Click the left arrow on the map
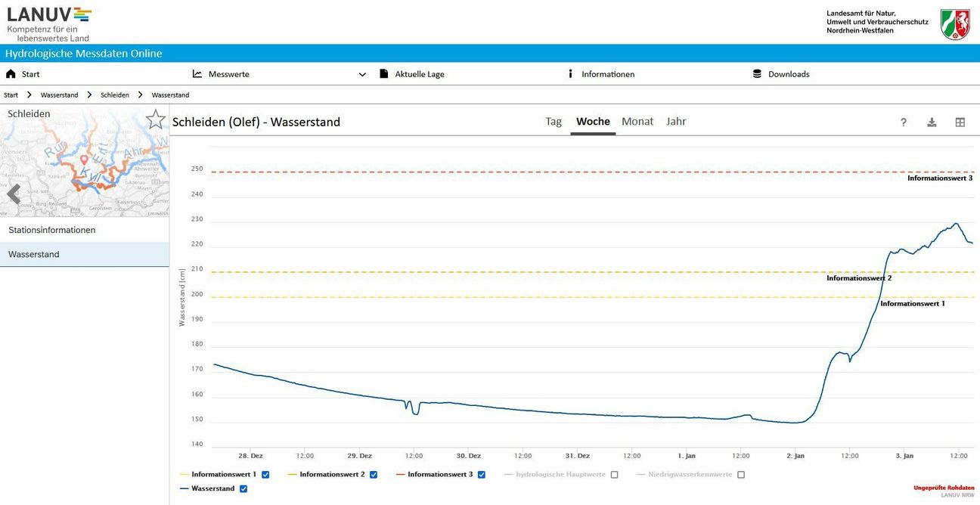Image resolution: width=980 pixels, height=505 pixels. pyautogui.click(x=13, y=194)
